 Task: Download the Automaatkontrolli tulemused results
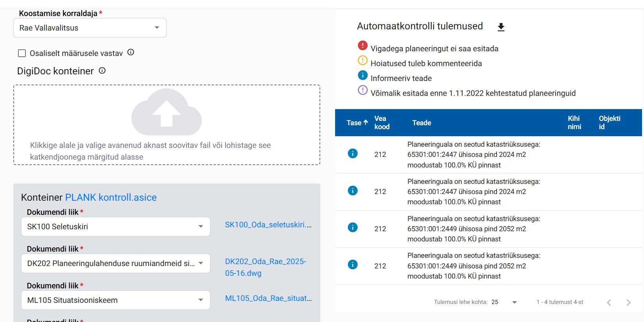[x=501, y=27]
